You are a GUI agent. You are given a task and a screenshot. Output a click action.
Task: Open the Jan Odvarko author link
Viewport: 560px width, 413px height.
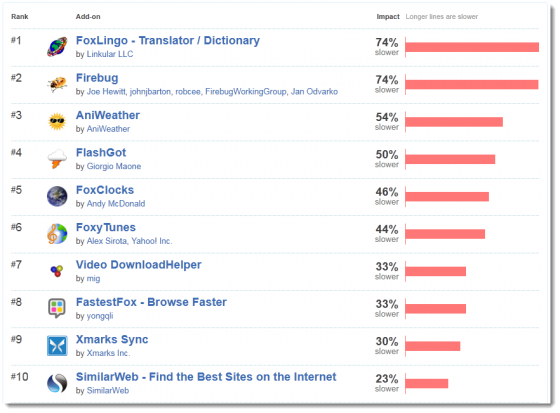(314, 91)
